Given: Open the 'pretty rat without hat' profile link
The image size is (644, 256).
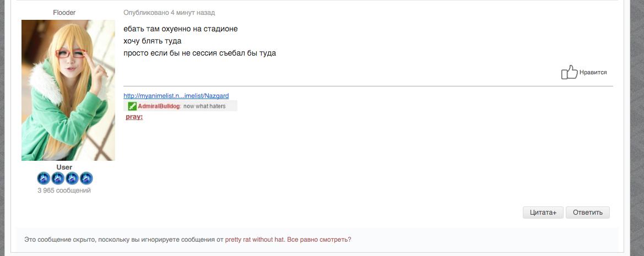Looking at the screenshot, I should (x=255, y=239).
